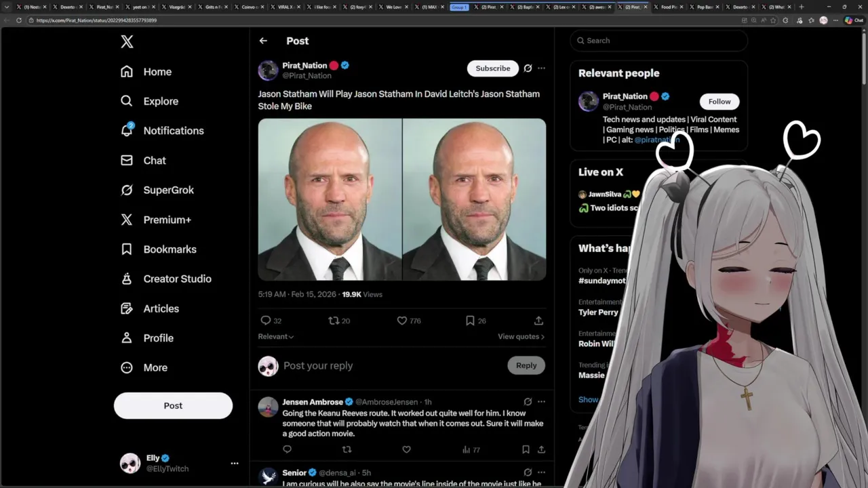Open browser Copilot Chat button

(853, 20)
